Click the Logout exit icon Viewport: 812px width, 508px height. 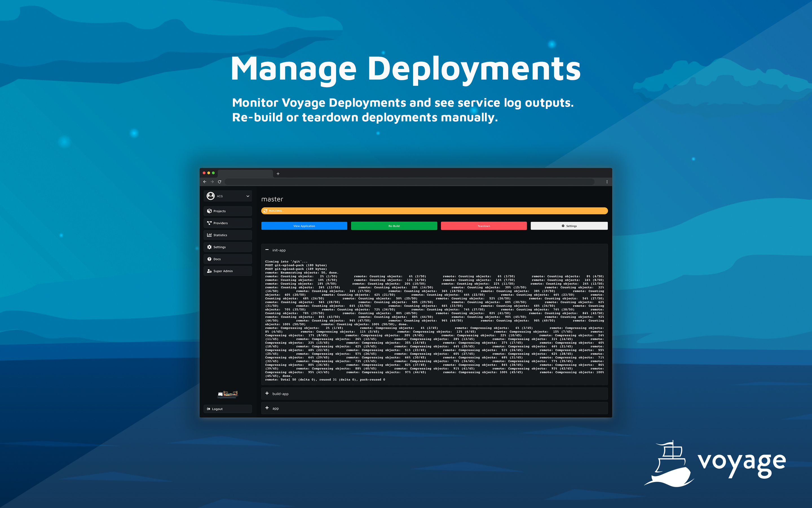click(x=209, y=409)
